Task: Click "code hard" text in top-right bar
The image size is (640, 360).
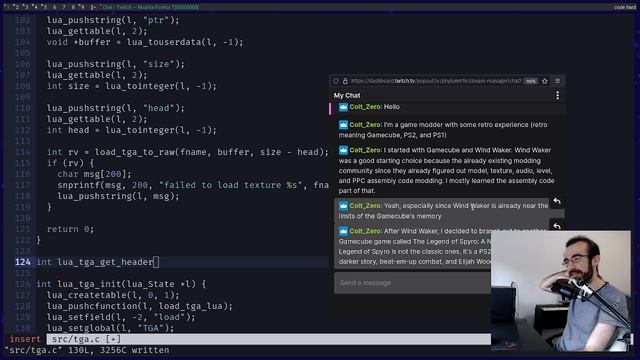Action: click(624, 7)
